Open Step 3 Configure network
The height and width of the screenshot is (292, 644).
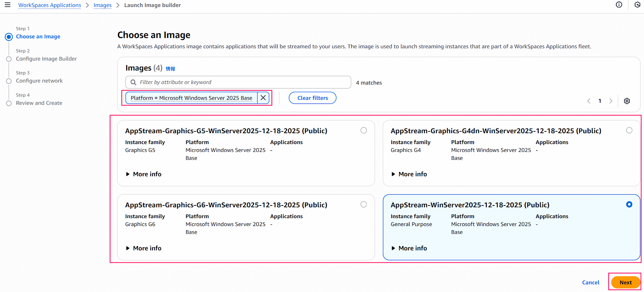point(39,80)
